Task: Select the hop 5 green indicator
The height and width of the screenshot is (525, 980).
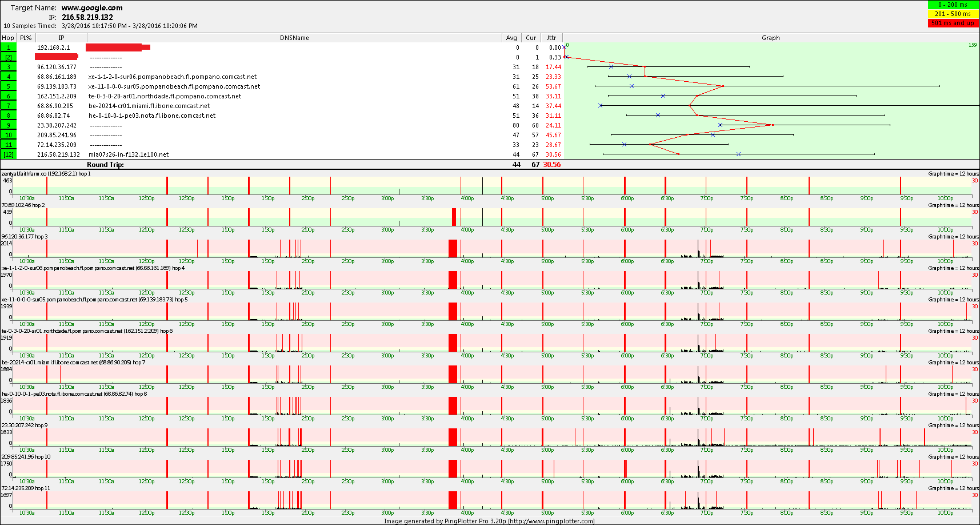Action: (x=9, y=86)
